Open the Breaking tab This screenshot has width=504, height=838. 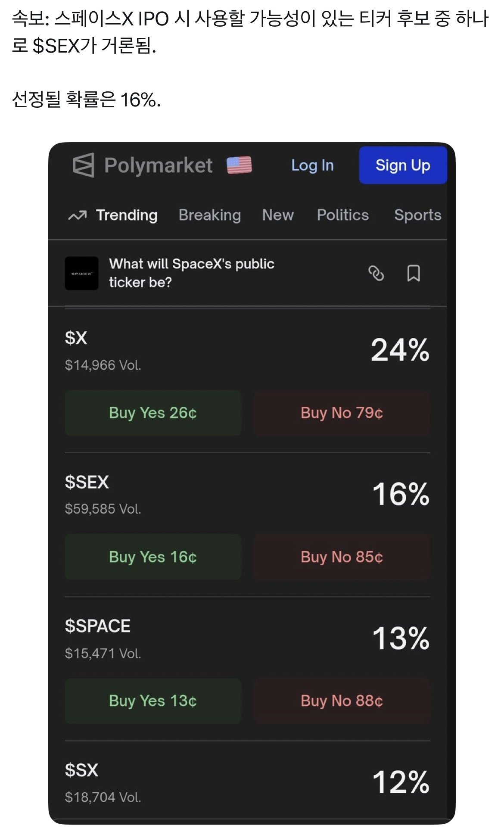click(210, 215)
